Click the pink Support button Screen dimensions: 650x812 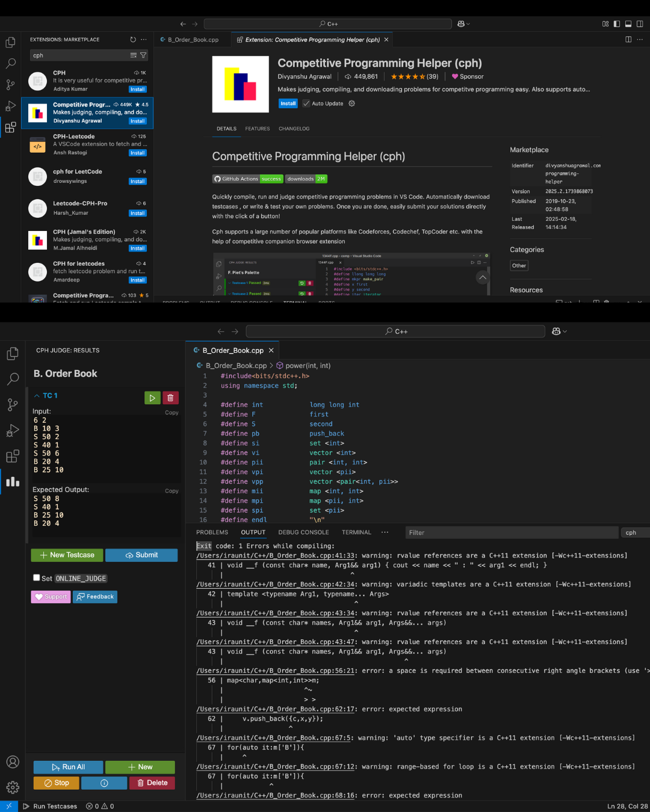[51, 597]
